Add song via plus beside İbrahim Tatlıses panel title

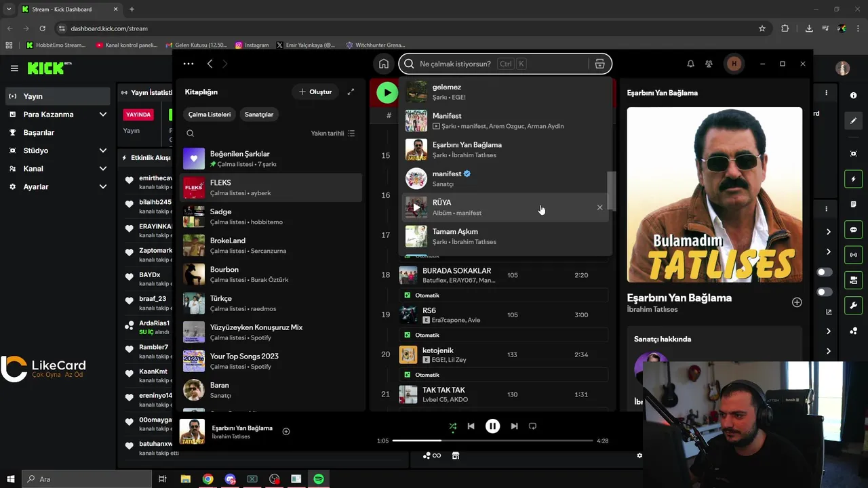[x=797, y=302]
